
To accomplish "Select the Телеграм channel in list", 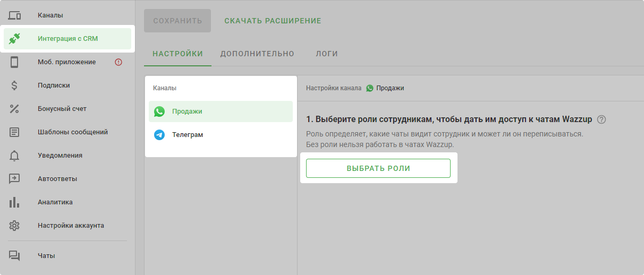I will (187, 135).
